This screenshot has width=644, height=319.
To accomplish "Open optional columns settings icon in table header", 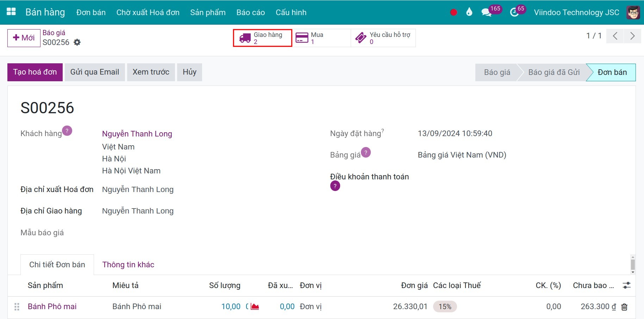I will [x=626, y=286].
